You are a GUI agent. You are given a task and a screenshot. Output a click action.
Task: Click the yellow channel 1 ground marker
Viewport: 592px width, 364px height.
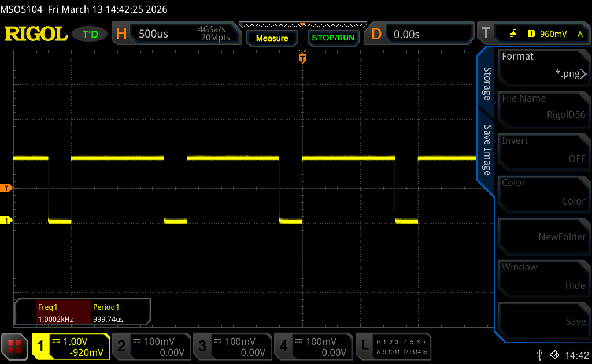tap(6, 221)
